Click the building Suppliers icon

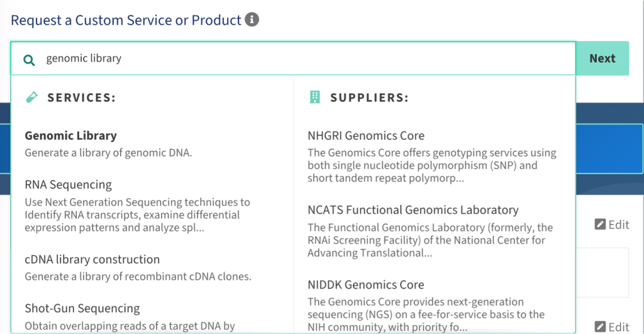point(314,97)
